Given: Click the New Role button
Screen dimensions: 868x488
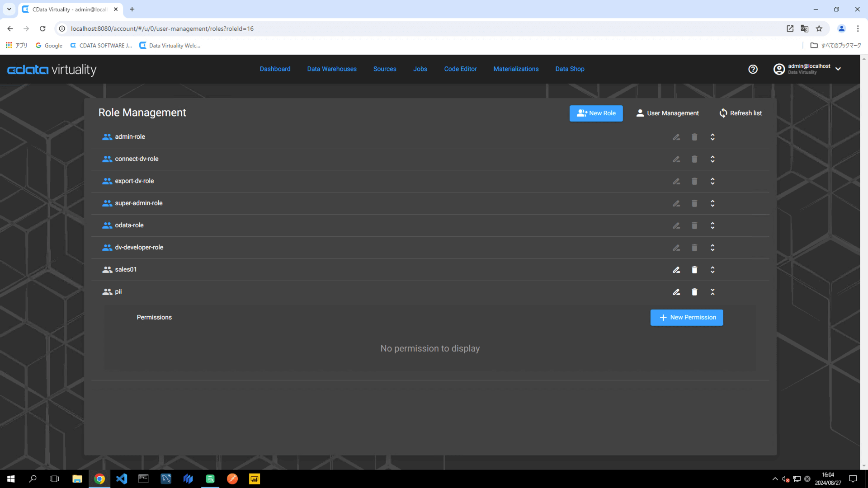Looking at the screenshot, I should click(596, 113).
